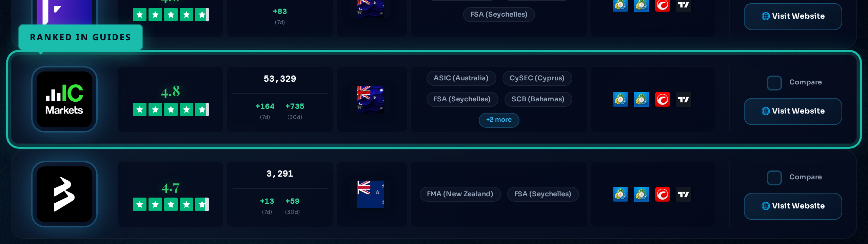This screenshot has height=244, width=868.
Task: Click the cTrader icon in the FMA-regulated broker row
Action: click(x=662, y=194)
